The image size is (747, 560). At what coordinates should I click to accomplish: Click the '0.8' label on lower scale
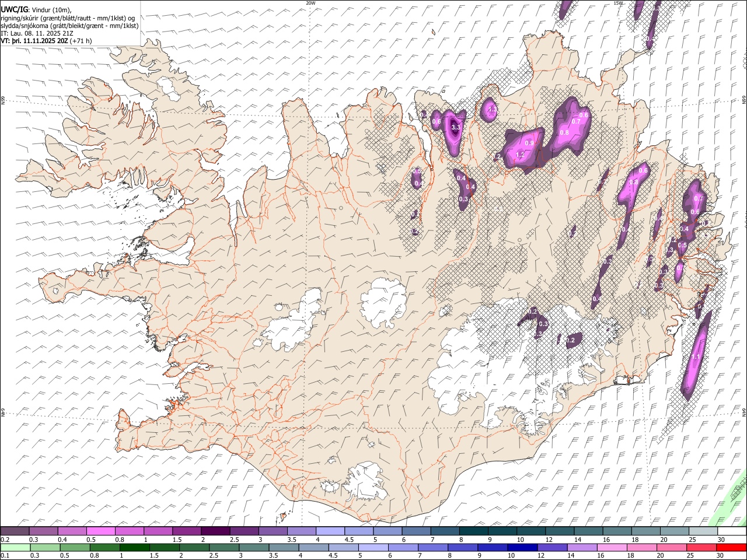coord(95,555)
